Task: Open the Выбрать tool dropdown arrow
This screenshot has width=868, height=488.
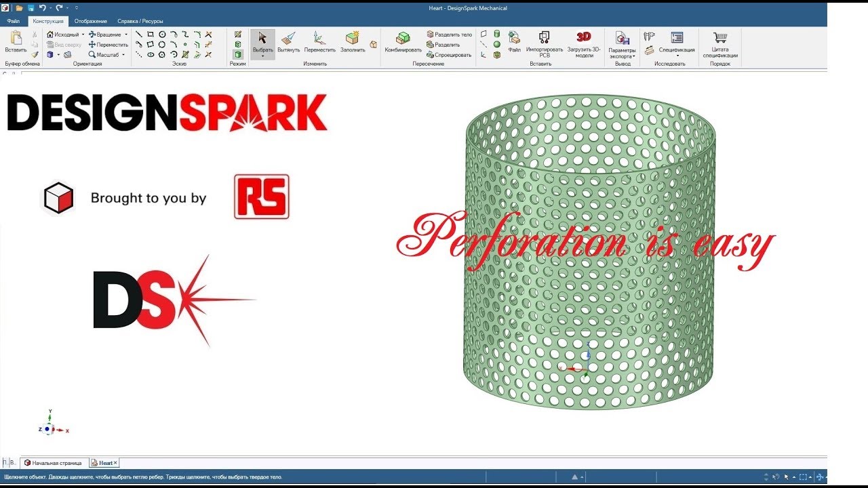Action: pyautogui.click(x=262, y=56)
